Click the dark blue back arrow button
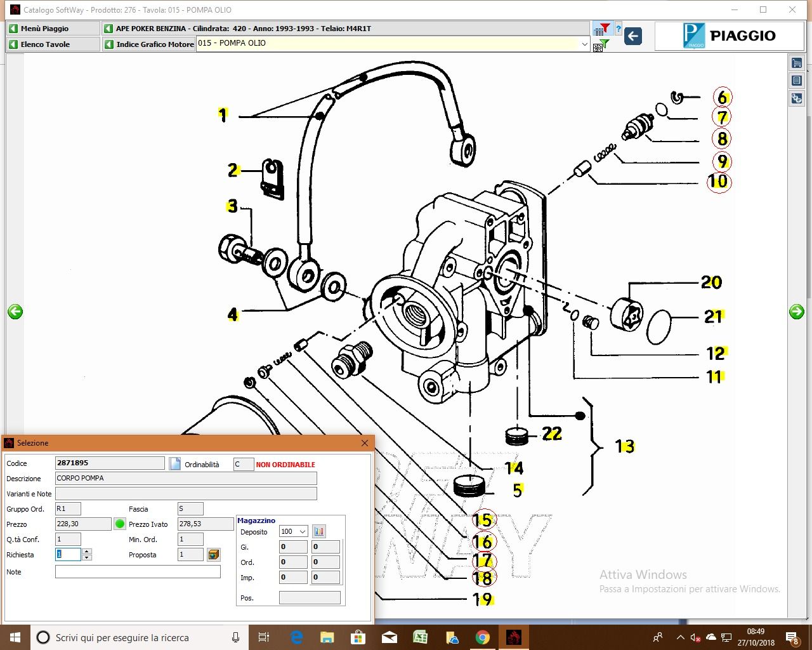This screenshot has width=812, height=650. tap(632, 36)
